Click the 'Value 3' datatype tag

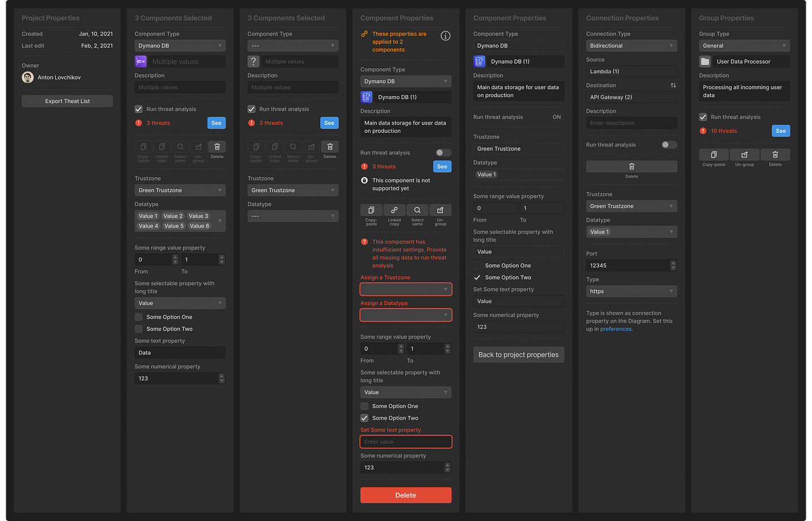click(x=198, y=216)
